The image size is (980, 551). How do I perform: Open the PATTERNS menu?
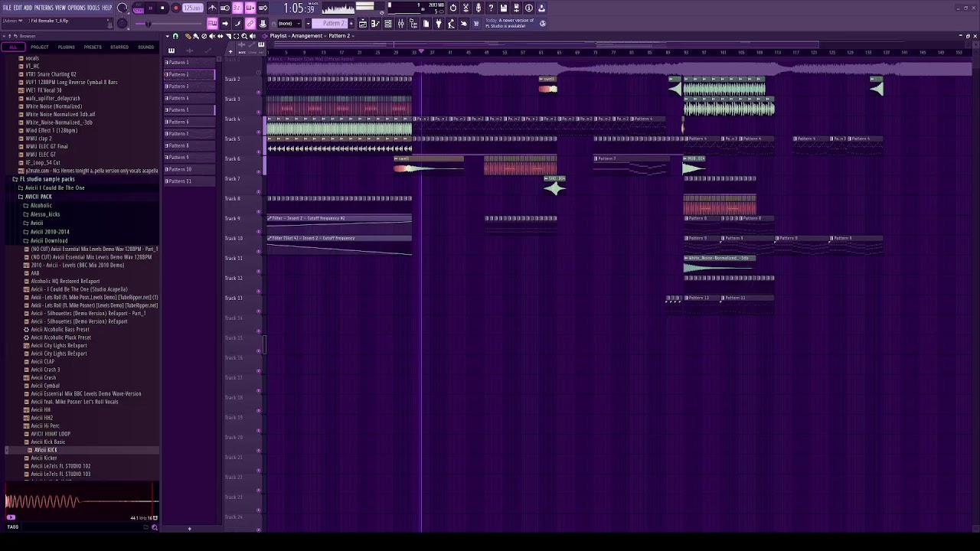click(44, 8)
